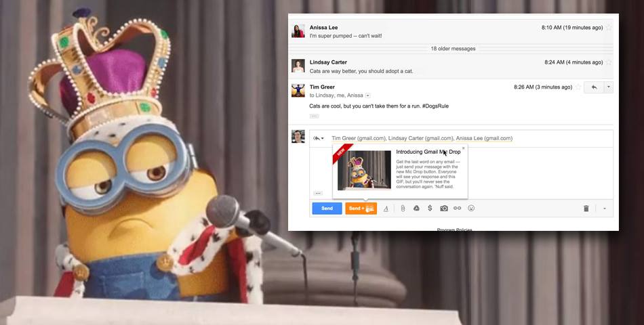Insert a link with the chain icon

[x=457, y=208]
